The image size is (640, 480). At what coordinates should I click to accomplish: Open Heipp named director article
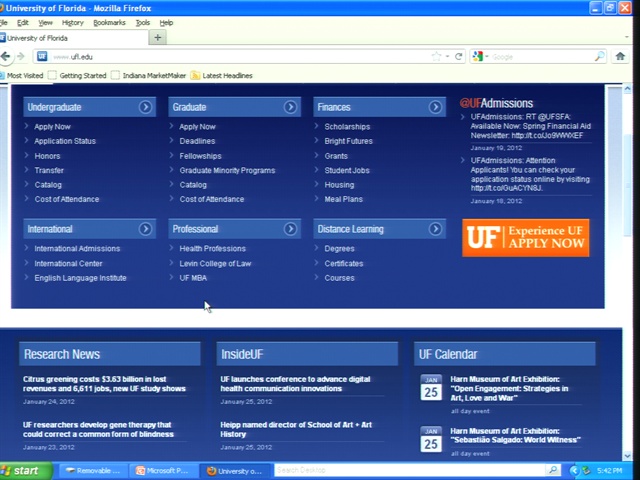point(296,429)
